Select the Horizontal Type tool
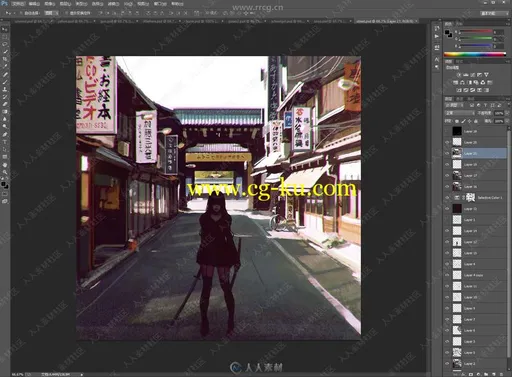Screen dimensions: 512x377 pos(5,142)
